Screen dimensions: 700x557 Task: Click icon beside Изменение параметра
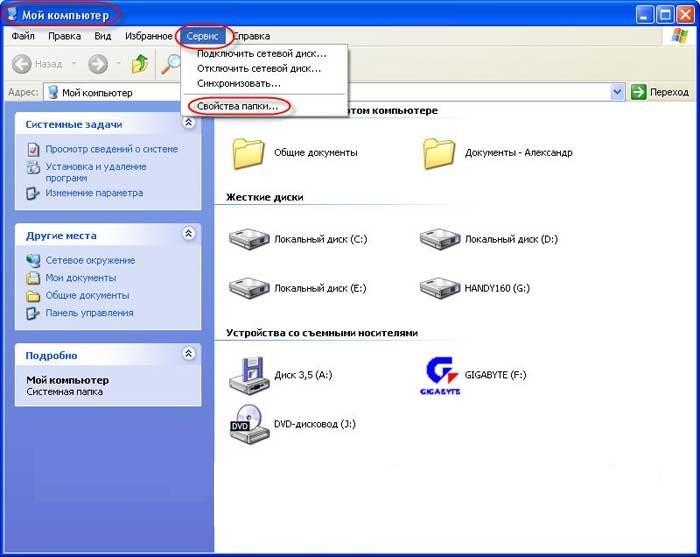(x=33, y=193)
